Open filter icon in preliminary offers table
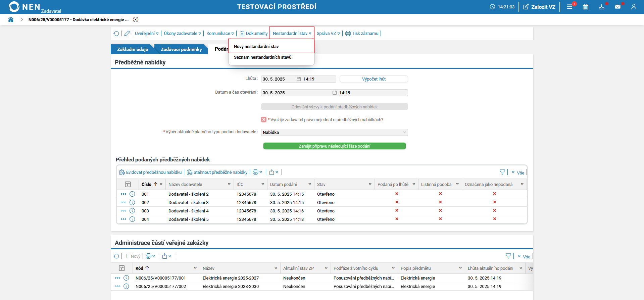644x300 pixels. pos(502,172)
